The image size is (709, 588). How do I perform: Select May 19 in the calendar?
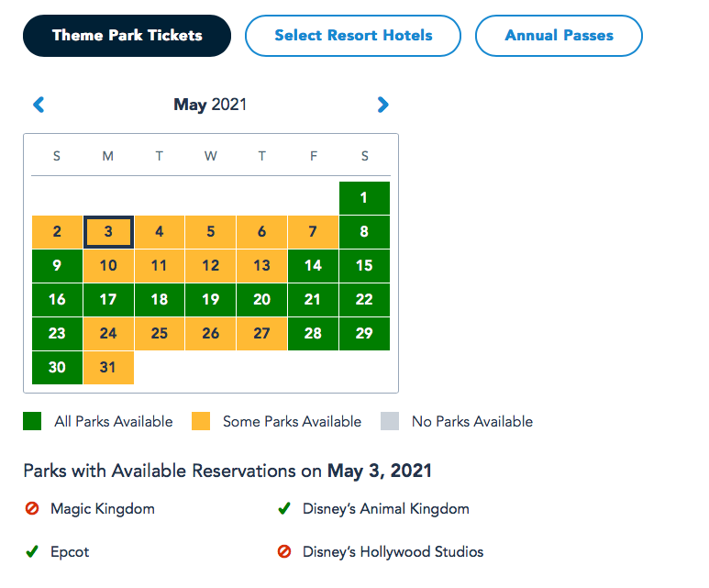coord(211,300)
